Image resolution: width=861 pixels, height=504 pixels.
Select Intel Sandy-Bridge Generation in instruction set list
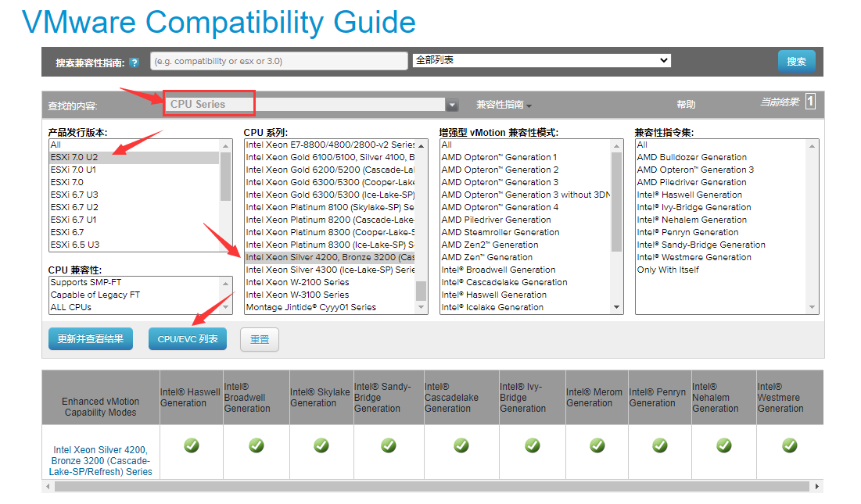click(721, 245)
